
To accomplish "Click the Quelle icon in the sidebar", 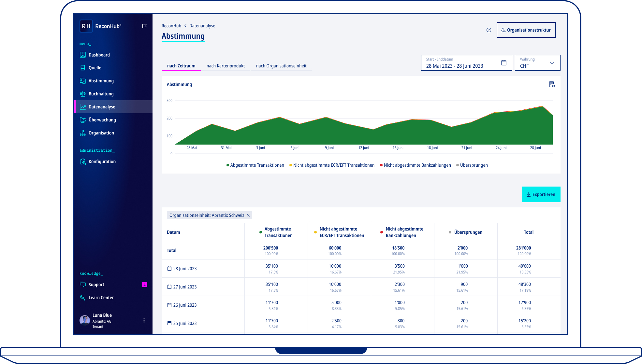I will (x=83, y=68).
